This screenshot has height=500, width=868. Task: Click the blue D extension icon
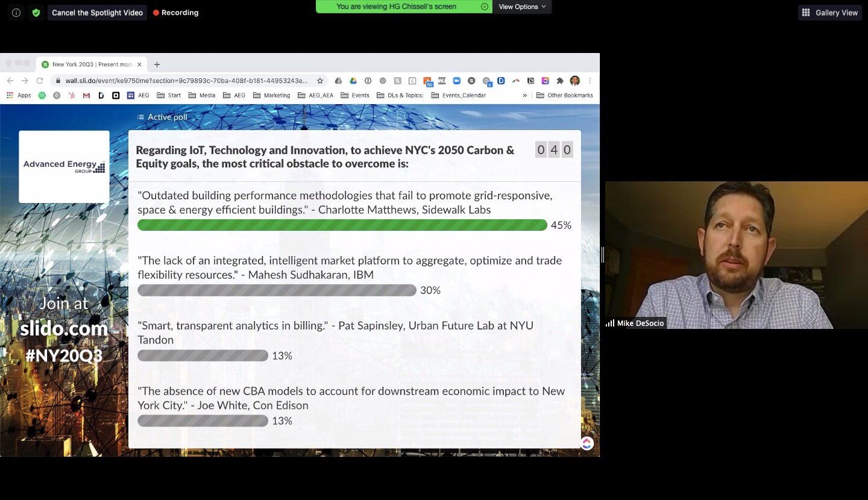pyautogui.click(x=501, y=81)
